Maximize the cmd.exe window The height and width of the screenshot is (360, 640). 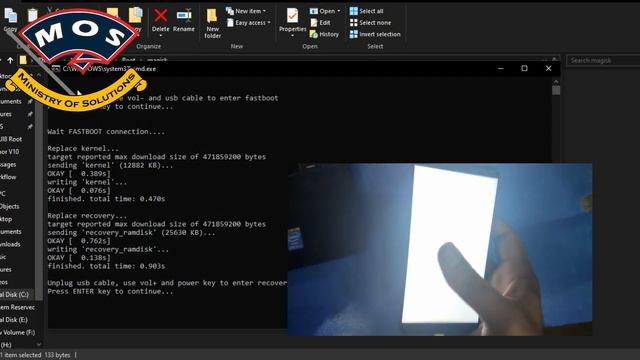524,69
